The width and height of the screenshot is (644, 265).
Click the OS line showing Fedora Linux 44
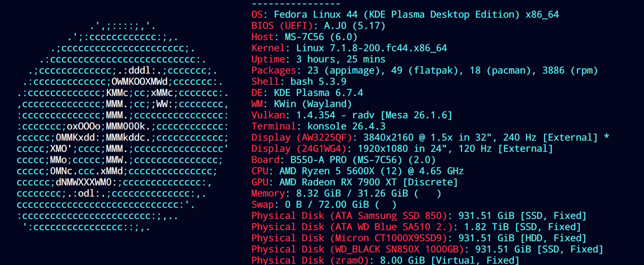pos(405,15)
